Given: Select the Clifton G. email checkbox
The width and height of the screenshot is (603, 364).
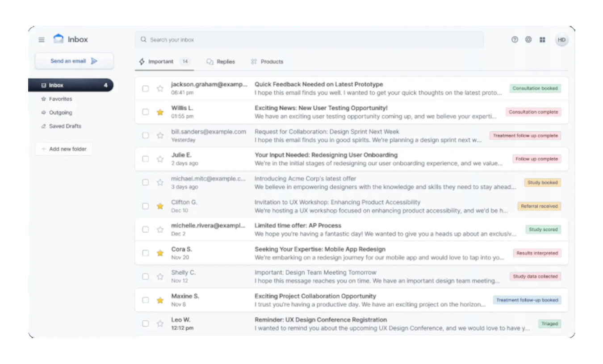Looking at the screenshot, I should (146, 206).
